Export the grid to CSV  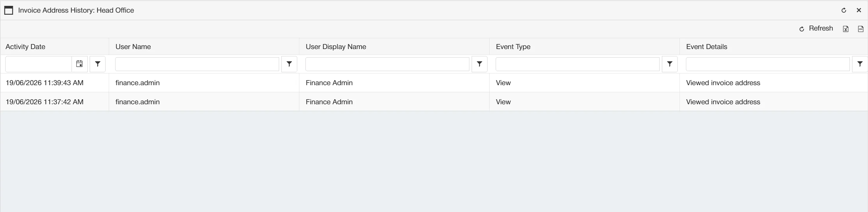click(861, 29)
